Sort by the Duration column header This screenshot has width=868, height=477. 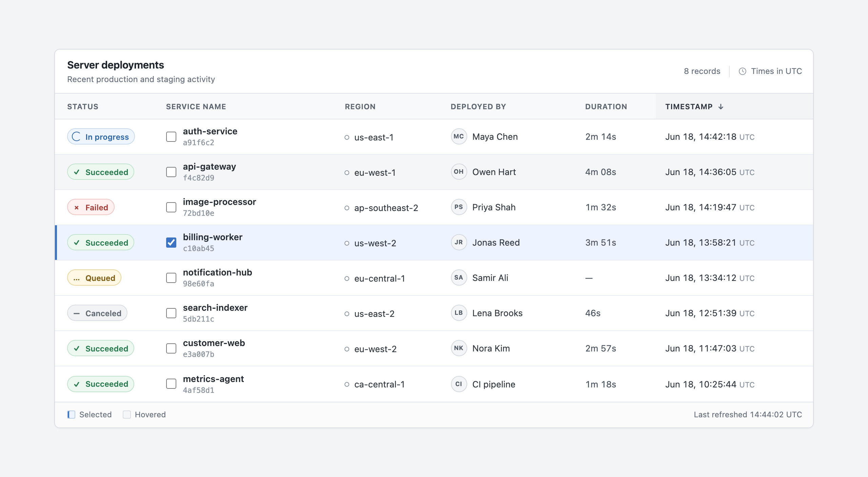(606, 107)
